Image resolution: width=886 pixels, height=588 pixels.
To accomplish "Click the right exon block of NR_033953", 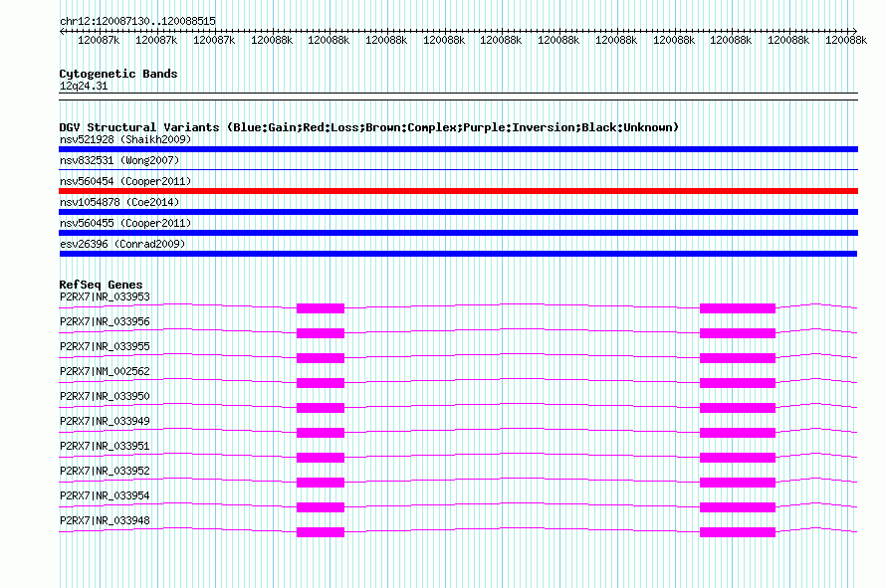I will [738, 308].
